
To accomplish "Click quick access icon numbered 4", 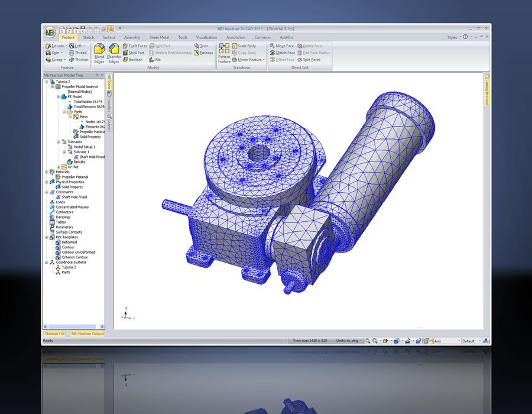I will (x=82, y=30).
